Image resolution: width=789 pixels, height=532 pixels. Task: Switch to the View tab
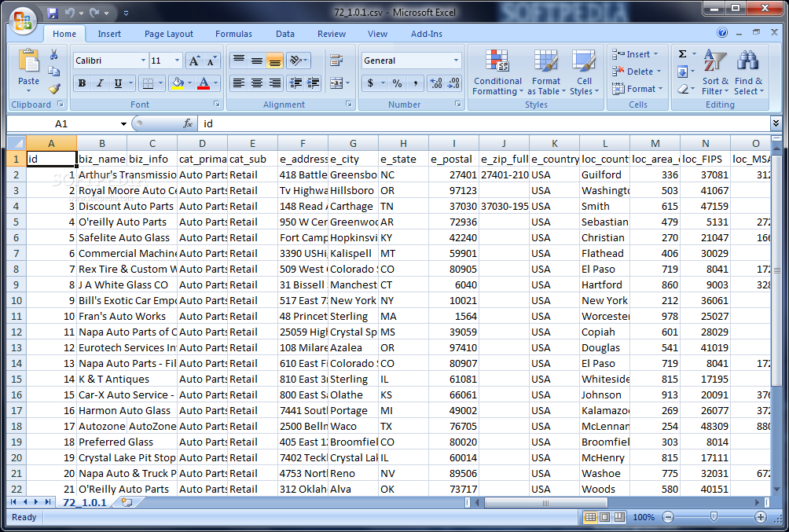pos(377,34)
